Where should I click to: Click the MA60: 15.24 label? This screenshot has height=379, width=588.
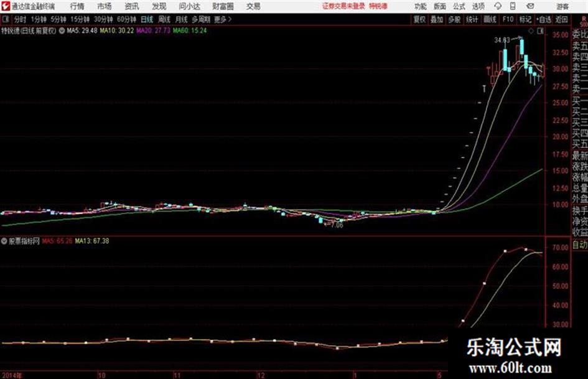click(x=190, y=30)
